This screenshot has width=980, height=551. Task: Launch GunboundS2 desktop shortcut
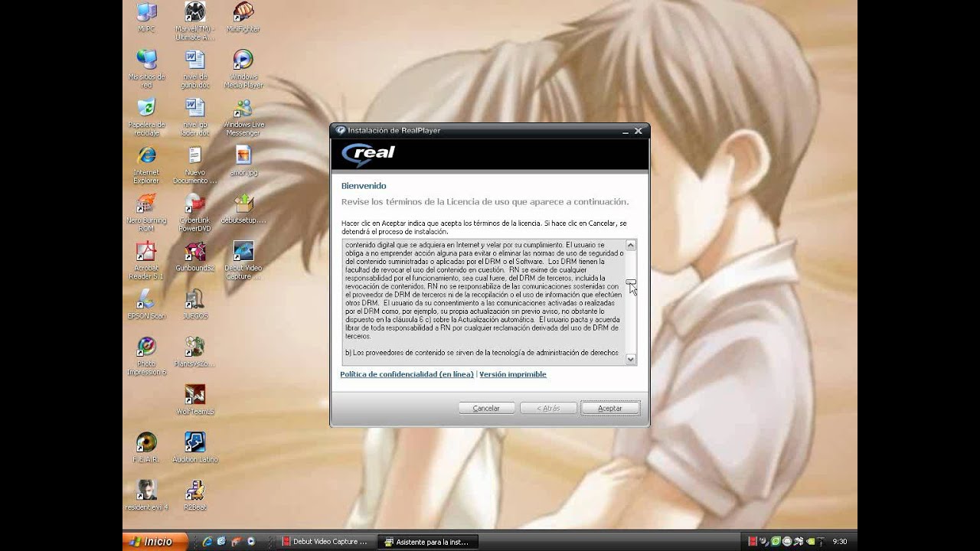point(195,256)
